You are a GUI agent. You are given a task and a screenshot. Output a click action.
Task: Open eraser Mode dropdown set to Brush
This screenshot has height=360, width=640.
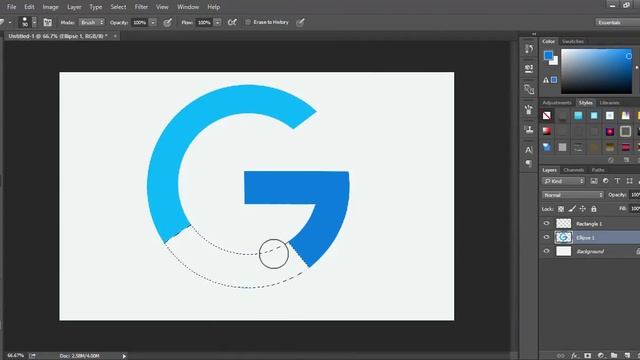(x=91, y=22)
